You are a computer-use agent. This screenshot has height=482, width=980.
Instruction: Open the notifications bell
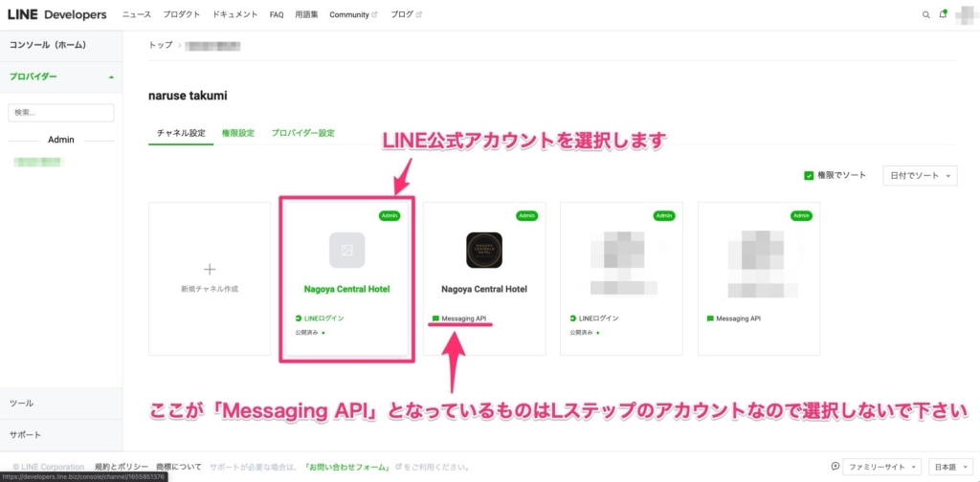click(943, 14)
